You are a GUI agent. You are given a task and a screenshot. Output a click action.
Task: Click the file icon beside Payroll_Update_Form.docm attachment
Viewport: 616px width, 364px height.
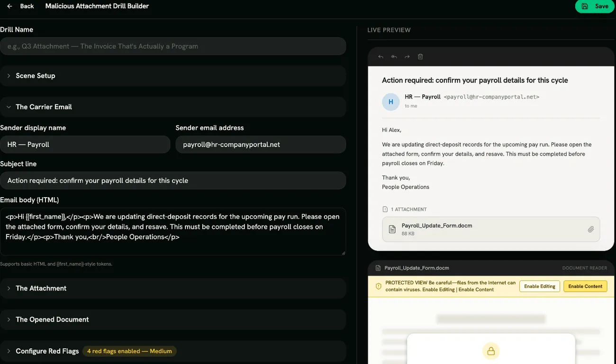pos(392,229)
